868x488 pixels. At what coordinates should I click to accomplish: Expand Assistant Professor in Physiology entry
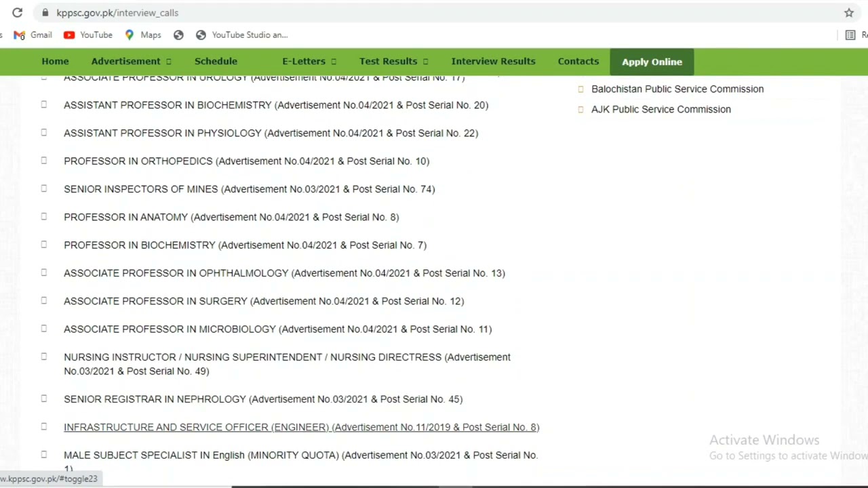271,133
